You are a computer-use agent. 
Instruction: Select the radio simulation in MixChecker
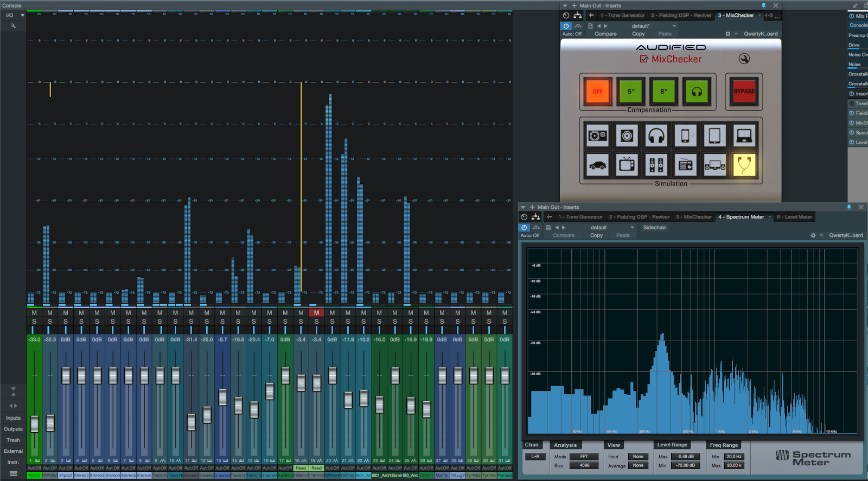click(685, 165)
